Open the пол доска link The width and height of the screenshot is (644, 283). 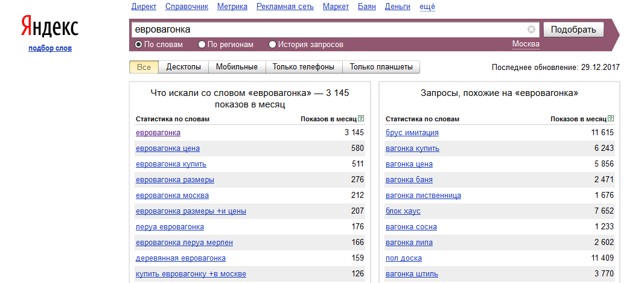click(404, 258)
